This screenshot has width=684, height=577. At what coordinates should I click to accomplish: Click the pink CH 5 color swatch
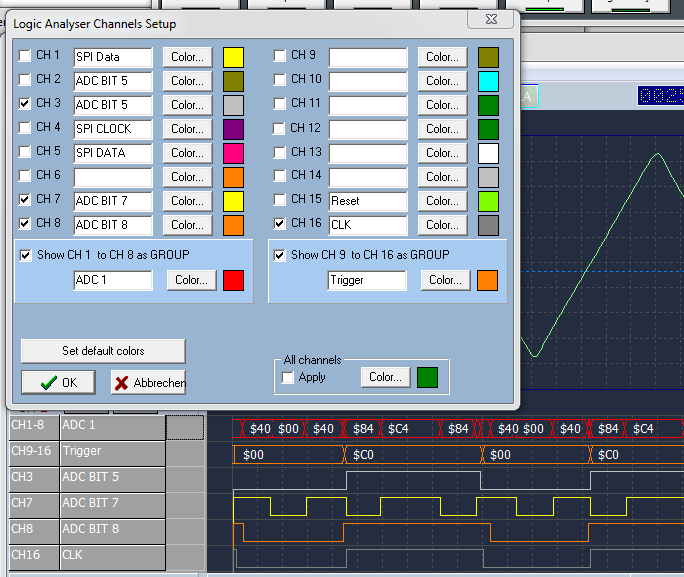click(233, 154)
